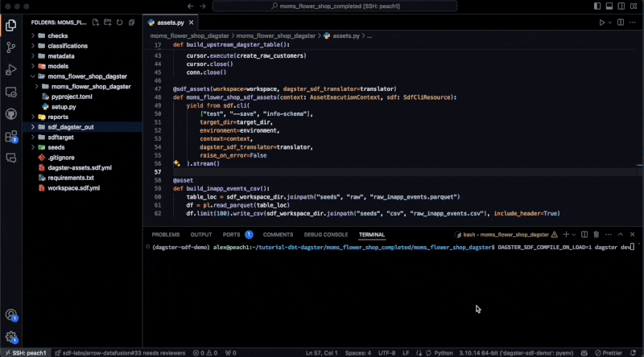Click the command center search box

(x=335, y=6)
